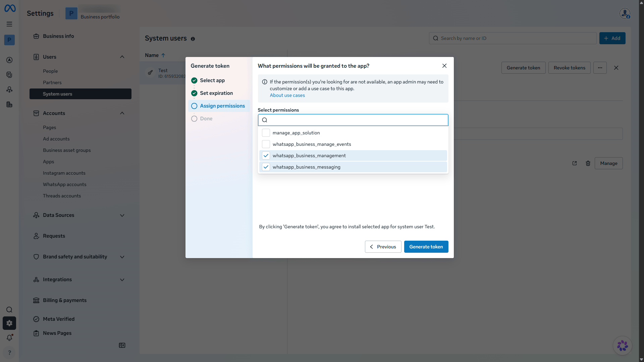The width and height of the screenshot is (644, 362).
Task: Click the Business info briefcase icon
Action: [x=36, y=36]
